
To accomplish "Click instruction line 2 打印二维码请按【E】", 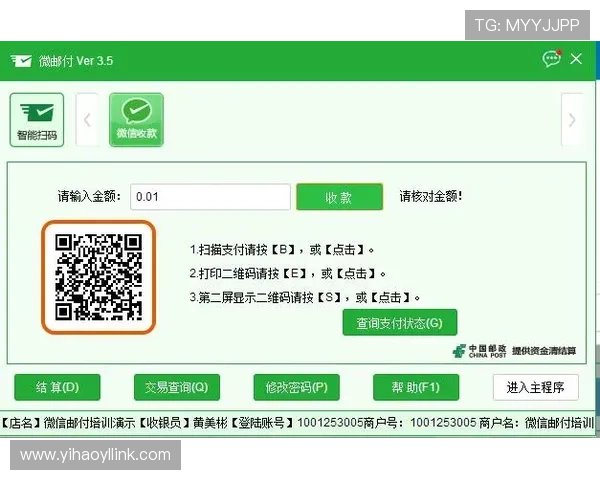I will click(288, 274).
